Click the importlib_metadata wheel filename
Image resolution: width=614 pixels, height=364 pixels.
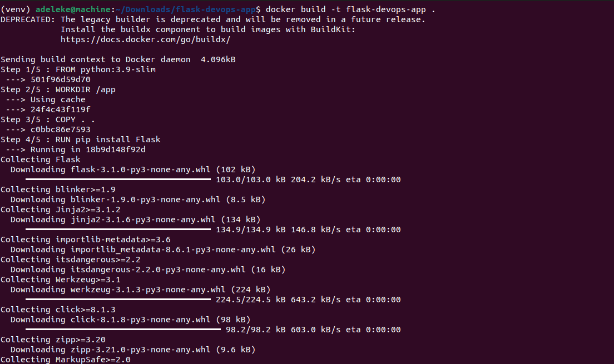pyautogui.click(x=172, y=250)
